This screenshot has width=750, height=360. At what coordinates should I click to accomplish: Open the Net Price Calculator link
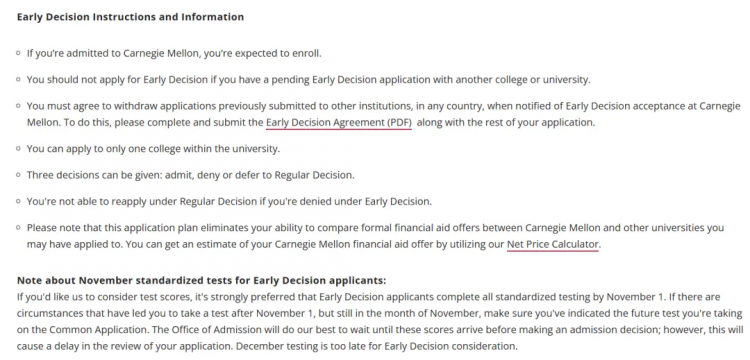coord(552,245)
